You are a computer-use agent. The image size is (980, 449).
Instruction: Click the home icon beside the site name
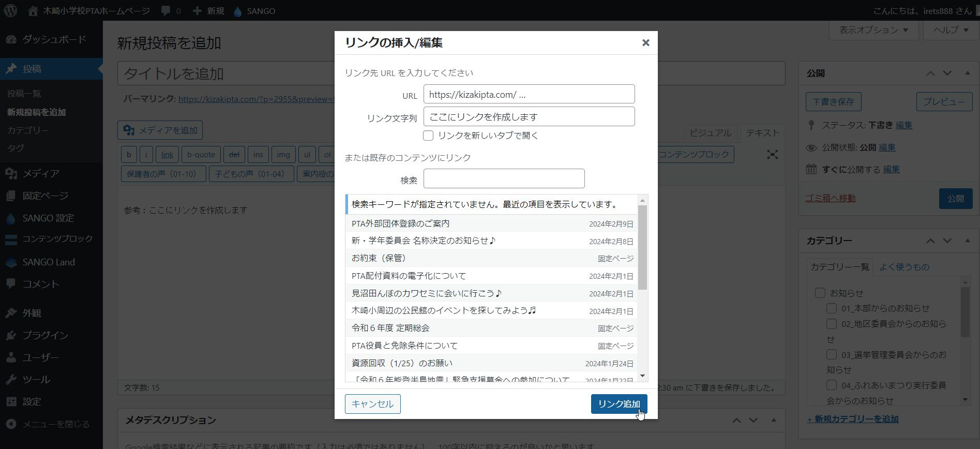click(x=33, y=11)
